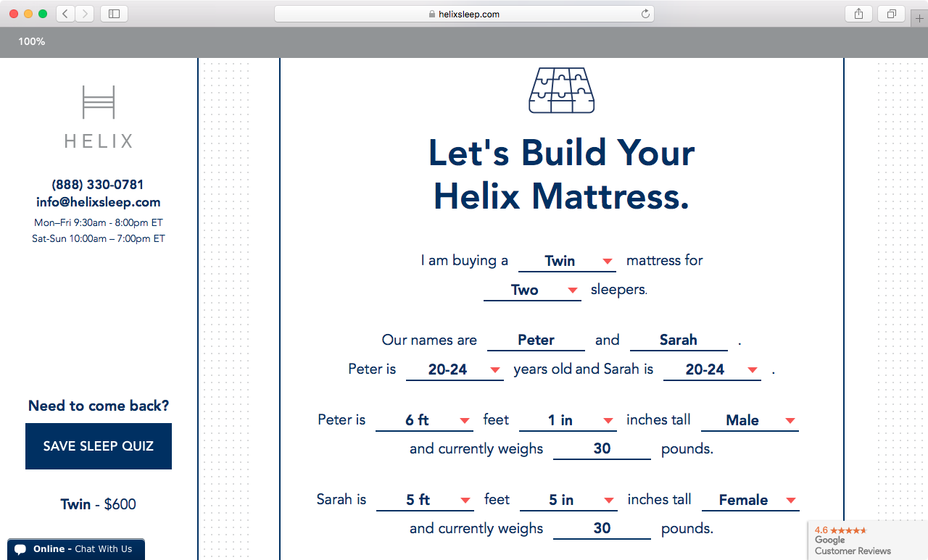928x560 pixels.
Task: Click the chat bubble icon in Chat With Us
Action: pos(20,549)
